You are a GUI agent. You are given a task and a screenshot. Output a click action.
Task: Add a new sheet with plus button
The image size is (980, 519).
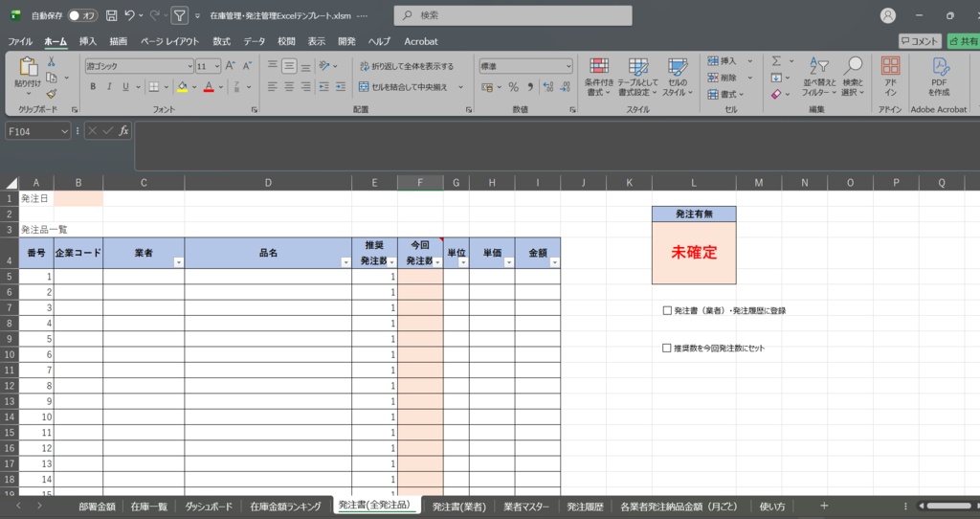tap(824, 506)
